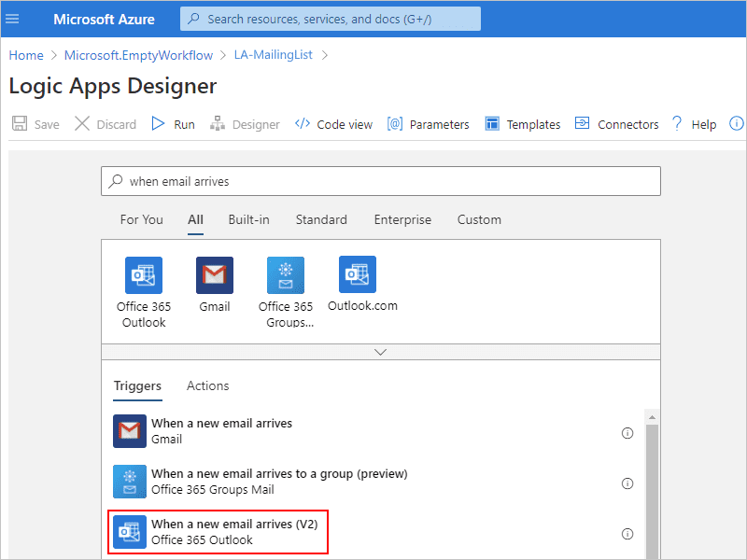Click the triggers list scrollbar thumb
Viewport: 747px width, 560px height.
652,492
